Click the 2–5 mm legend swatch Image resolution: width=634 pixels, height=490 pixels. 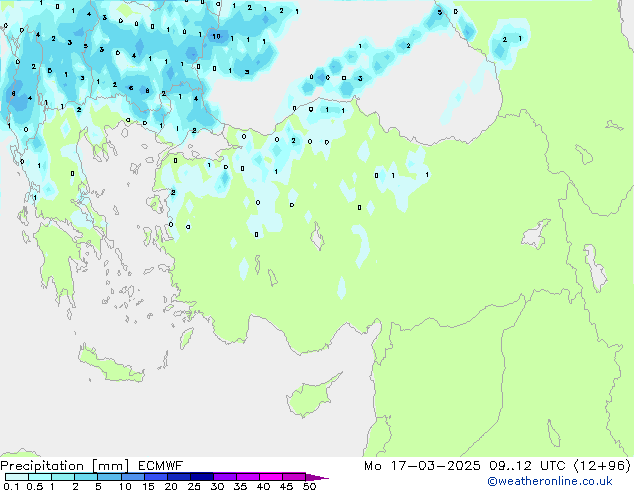86,477
